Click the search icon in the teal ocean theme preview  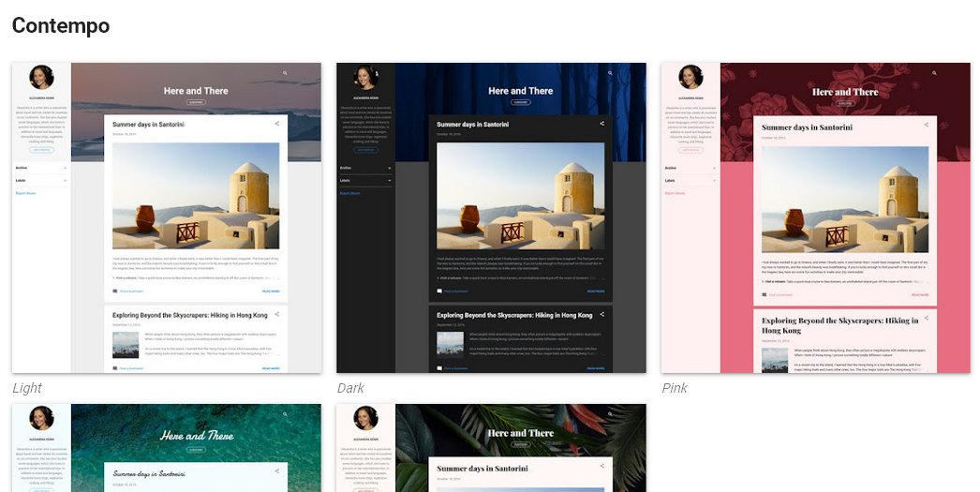285,414
